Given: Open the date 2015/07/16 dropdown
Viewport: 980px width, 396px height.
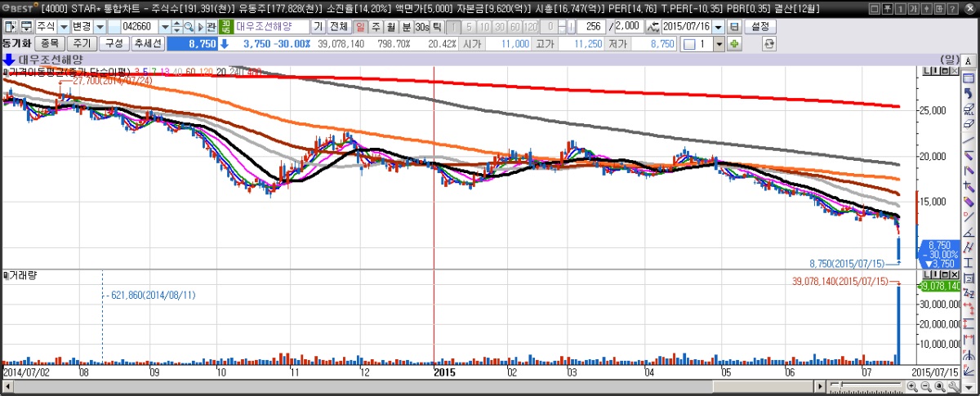Looking at the screenshot, I should click(x=719, y=26).
